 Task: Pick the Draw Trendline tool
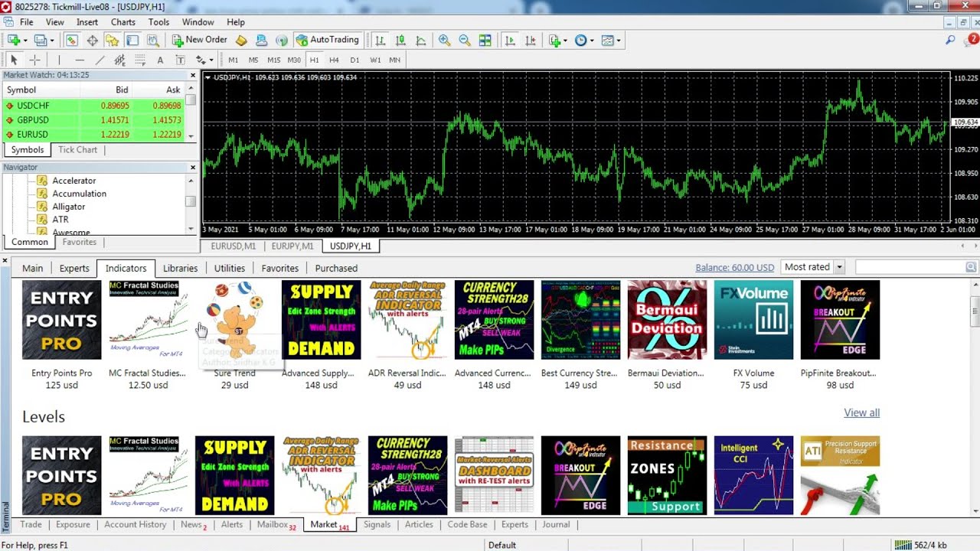click(100, 60)
